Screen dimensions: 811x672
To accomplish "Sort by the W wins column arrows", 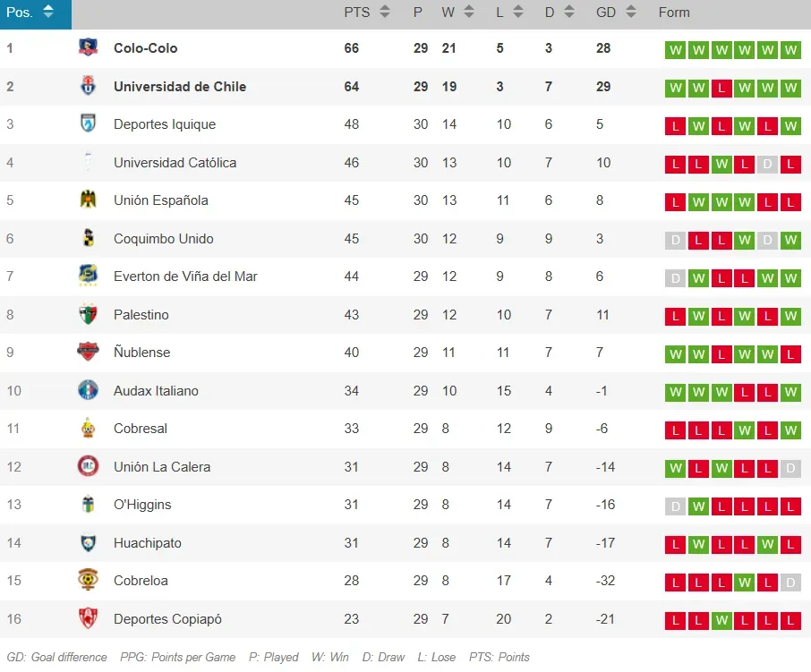I will [465, 12].
